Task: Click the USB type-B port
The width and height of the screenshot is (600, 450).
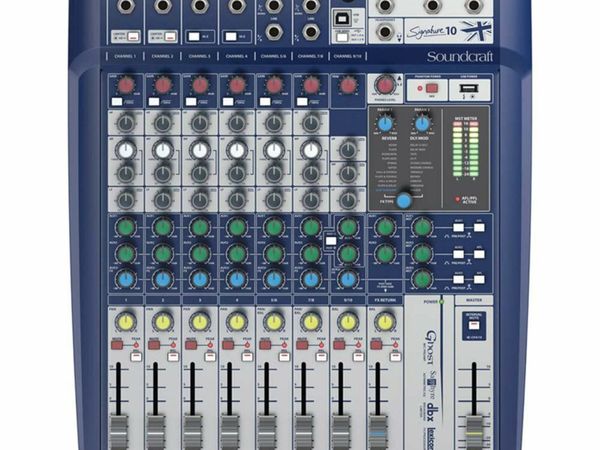Action: tap(340, 18)
